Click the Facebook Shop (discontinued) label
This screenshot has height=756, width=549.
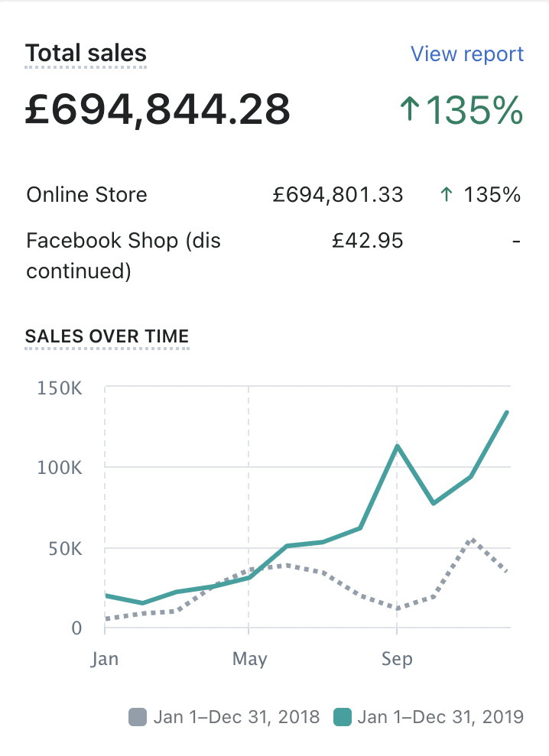pyautogui.click(x=123, y=255)
